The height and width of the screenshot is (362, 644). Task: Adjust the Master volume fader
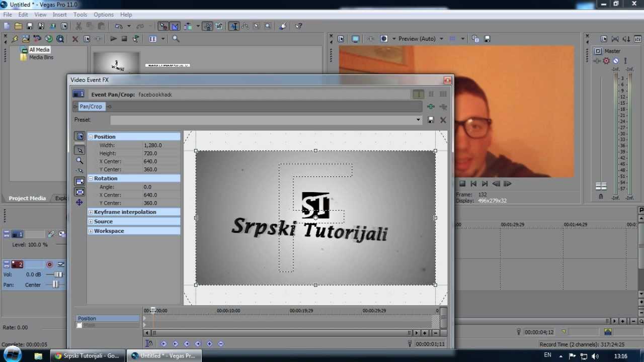click(x=601, y=186)
